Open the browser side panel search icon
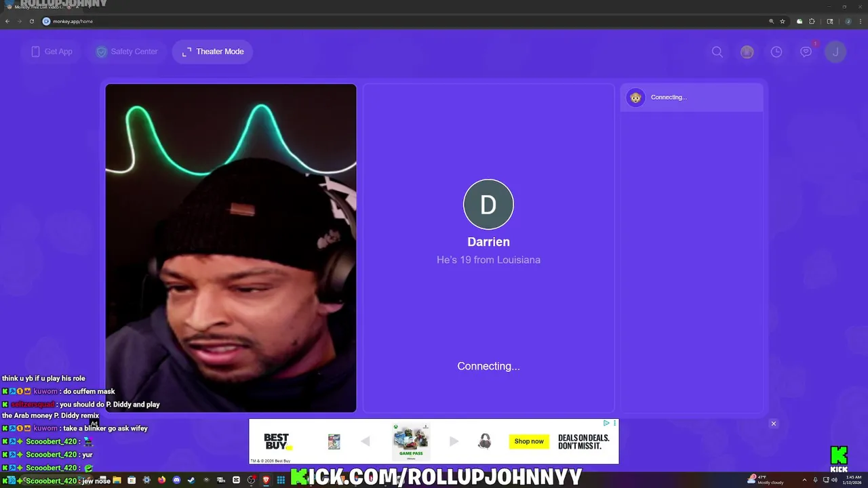868x488 pixels. 830,21
